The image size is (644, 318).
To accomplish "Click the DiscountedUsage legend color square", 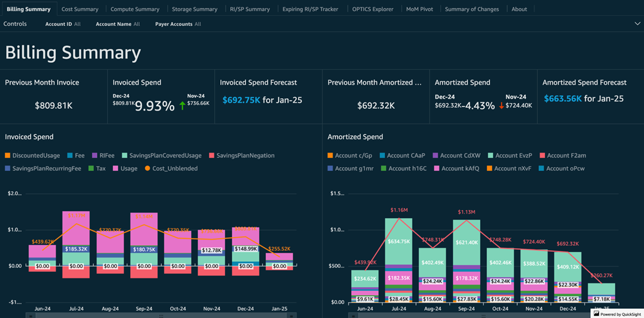I will (7, 156).
